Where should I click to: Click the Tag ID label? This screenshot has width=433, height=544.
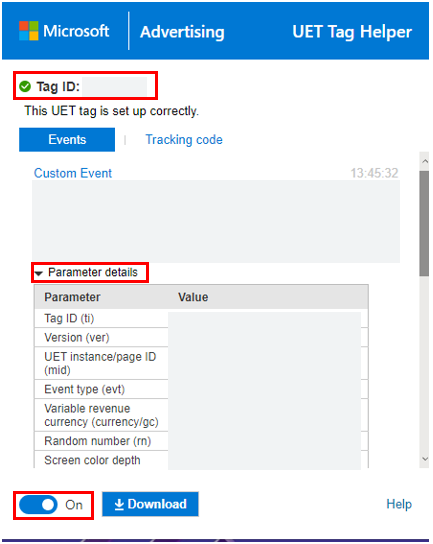click(58, 86)
